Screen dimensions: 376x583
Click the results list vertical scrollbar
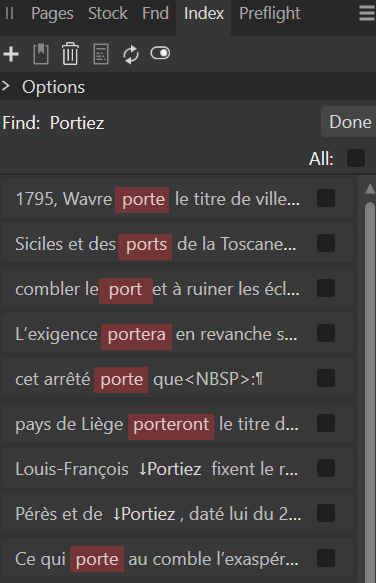tap(370, 392)
